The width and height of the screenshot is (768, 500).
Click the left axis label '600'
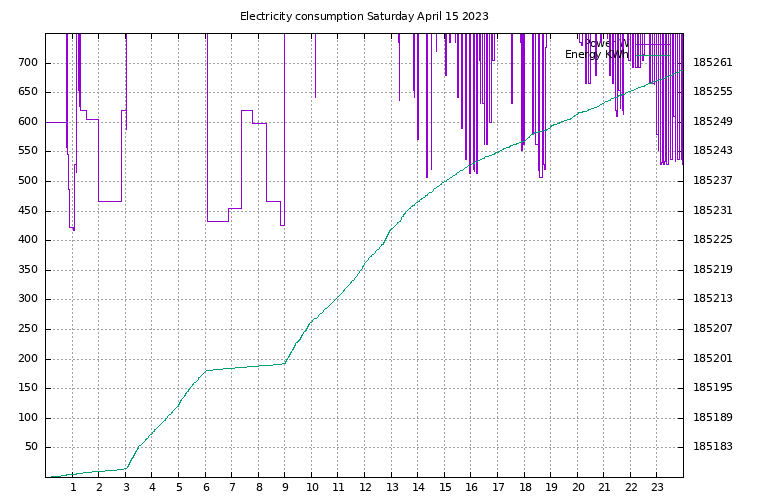pyautogui.click(x=28, y=121)
